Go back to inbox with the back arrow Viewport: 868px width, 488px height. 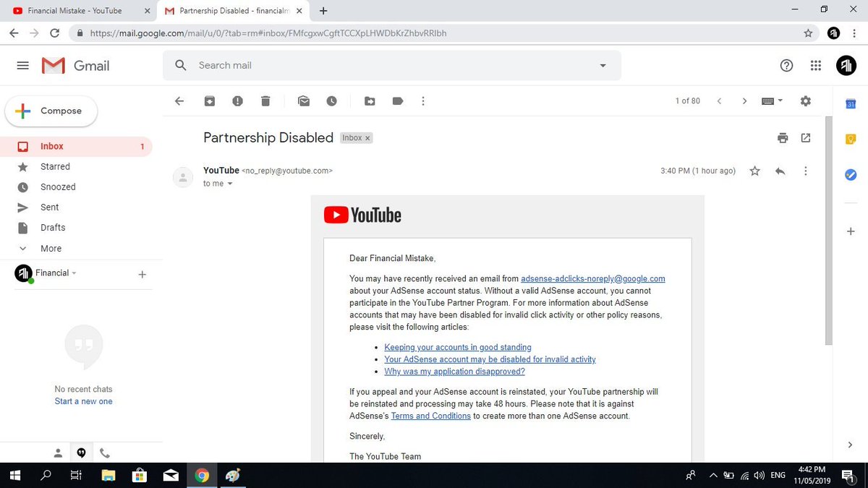click(x=180, y=101)
